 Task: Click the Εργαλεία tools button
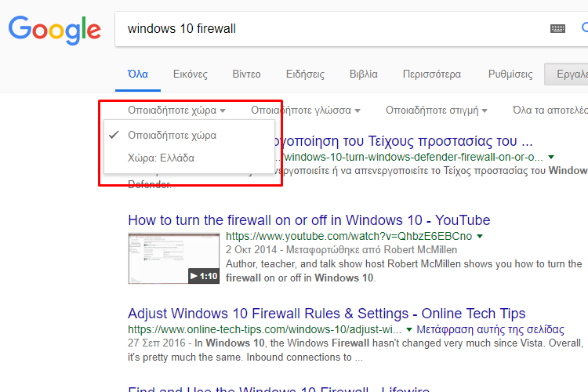coord(566,74)
